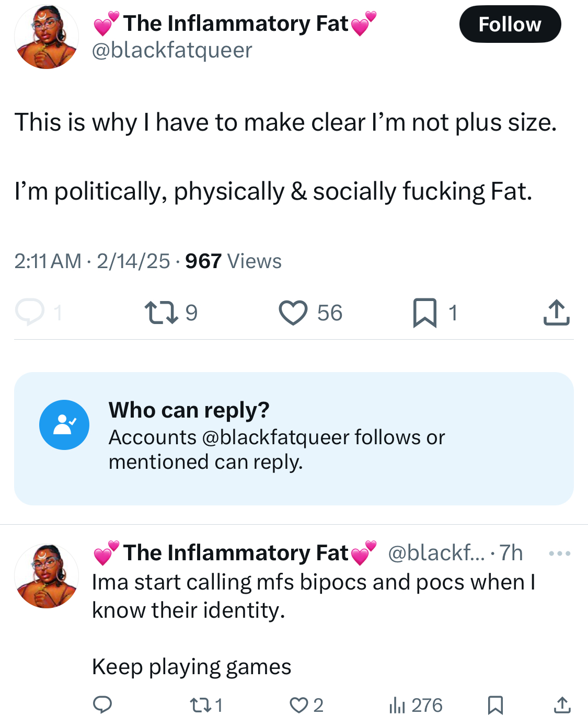Open @blackfatqueer link in reply notice
Screen dimensions: 588x716
pos(276,437)
